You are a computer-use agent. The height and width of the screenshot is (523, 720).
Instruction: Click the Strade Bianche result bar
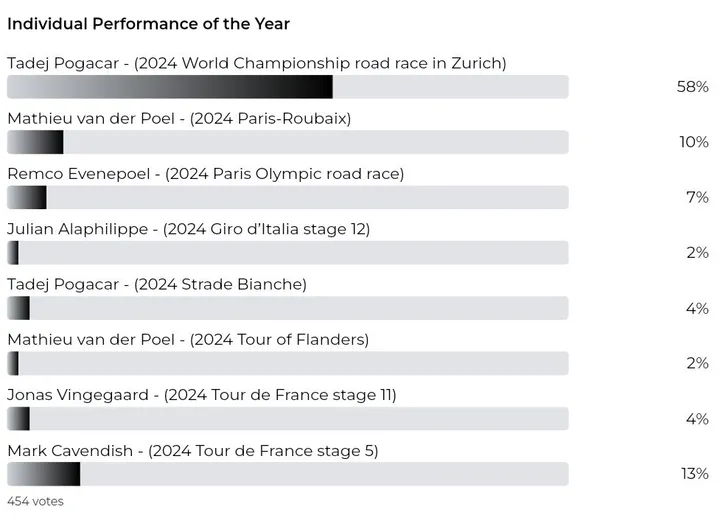pos(287,307)
